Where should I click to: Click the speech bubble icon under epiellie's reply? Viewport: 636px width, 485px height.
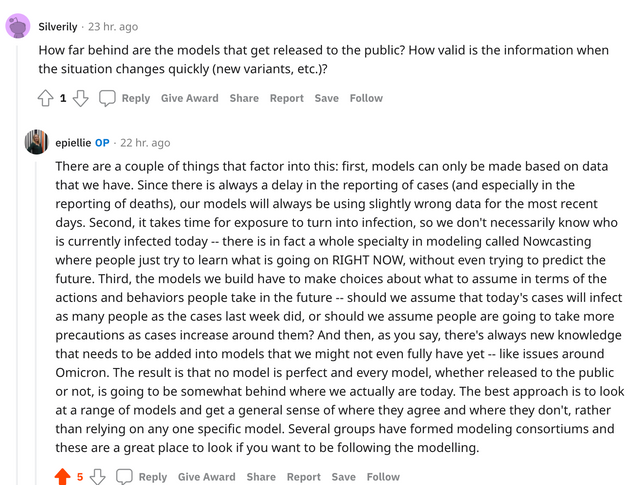(x=124, y=477)
